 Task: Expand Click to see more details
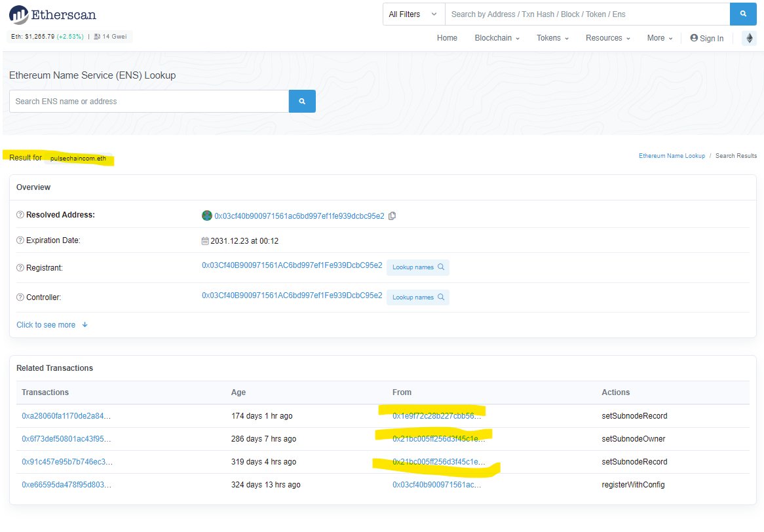coord(52,325)
